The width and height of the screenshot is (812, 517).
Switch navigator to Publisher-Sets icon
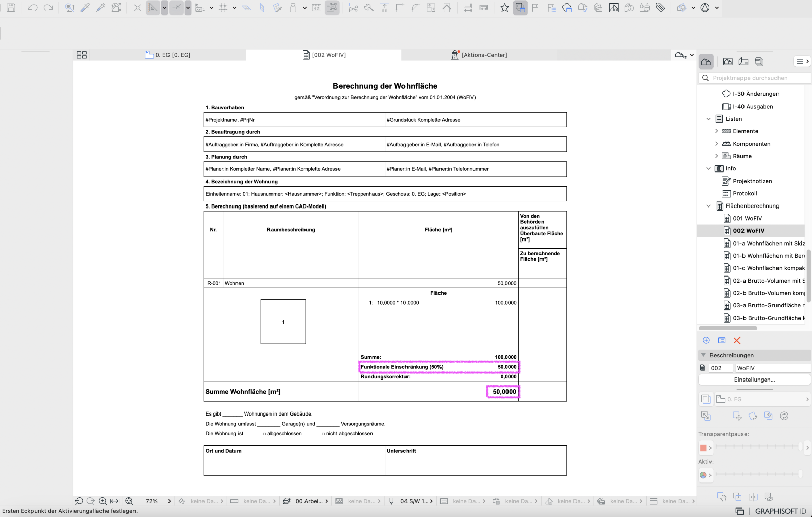click(759, 62)
